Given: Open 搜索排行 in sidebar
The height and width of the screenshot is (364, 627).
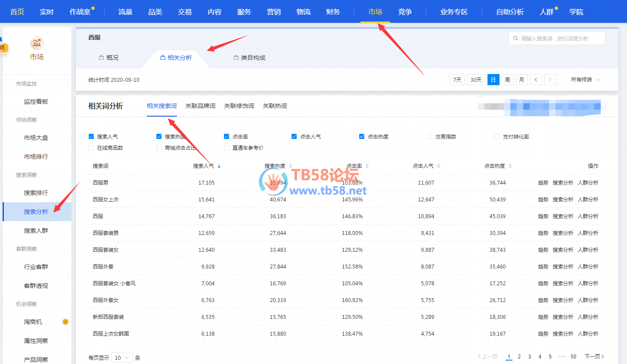Looking at the screenshot, I should (x=36, y=193).
